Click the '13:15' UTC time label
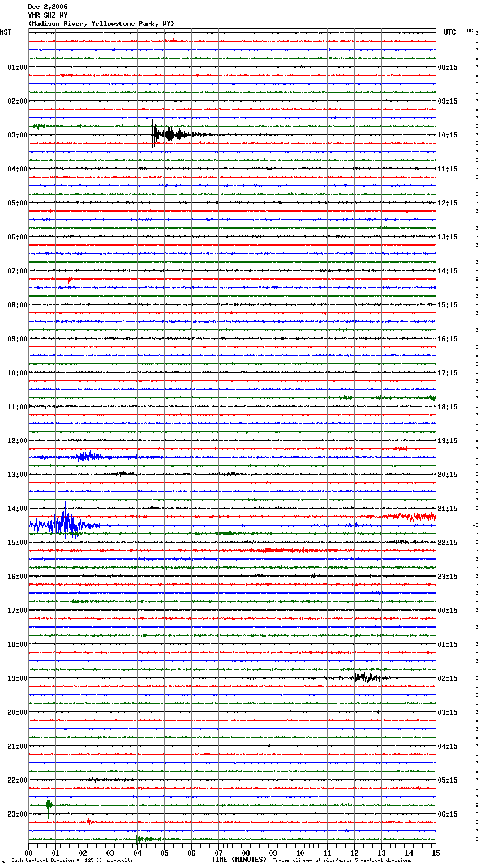 point(448,237)
